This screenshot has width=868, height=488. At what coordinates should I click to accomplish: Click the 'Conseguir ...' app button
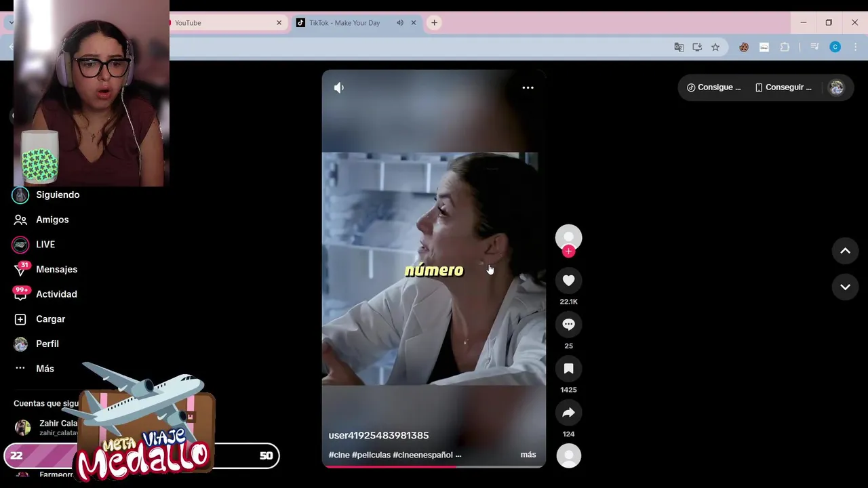784,87
